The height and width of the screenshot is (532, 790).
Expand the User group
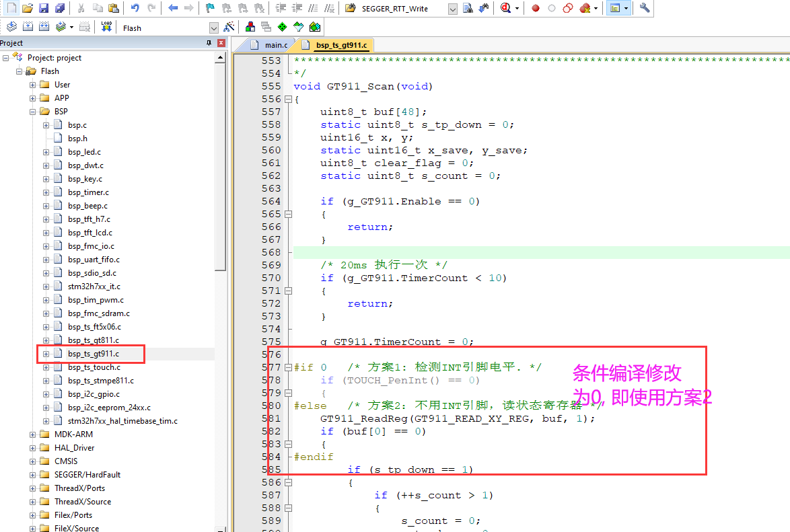(x=33, y=85)
